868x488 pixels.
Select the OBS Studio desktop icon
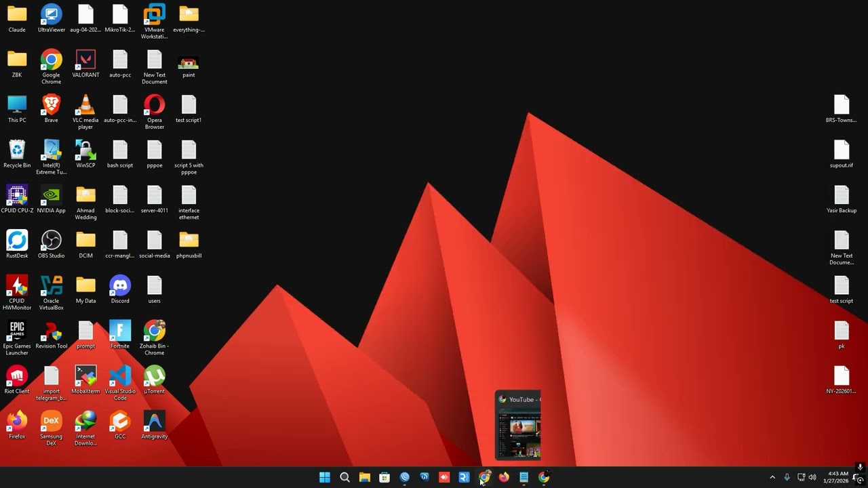pyautogui.click(x=52, y=245)
